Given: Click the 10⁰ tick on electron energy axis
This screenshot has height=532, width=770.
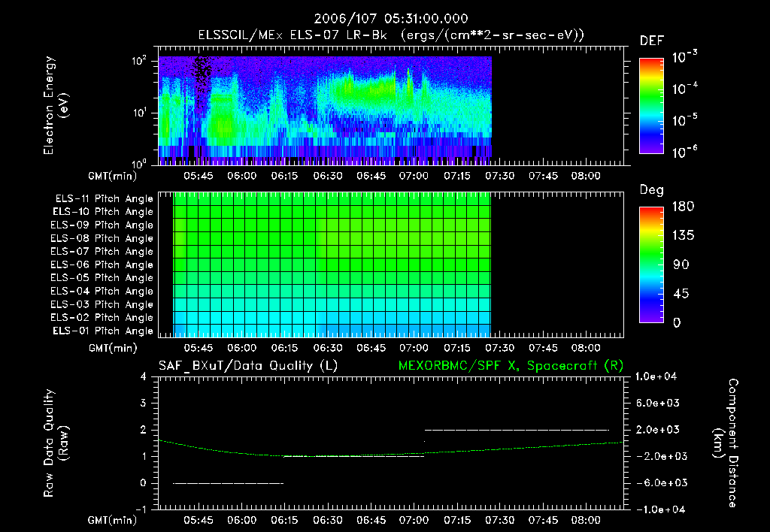Looking at the screenshot, I should tap(139, 163).
